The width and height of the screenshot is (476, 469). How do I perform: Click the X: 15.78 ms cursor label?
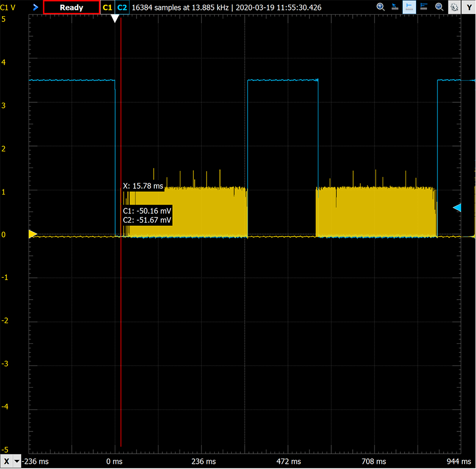tap(143, 186)
